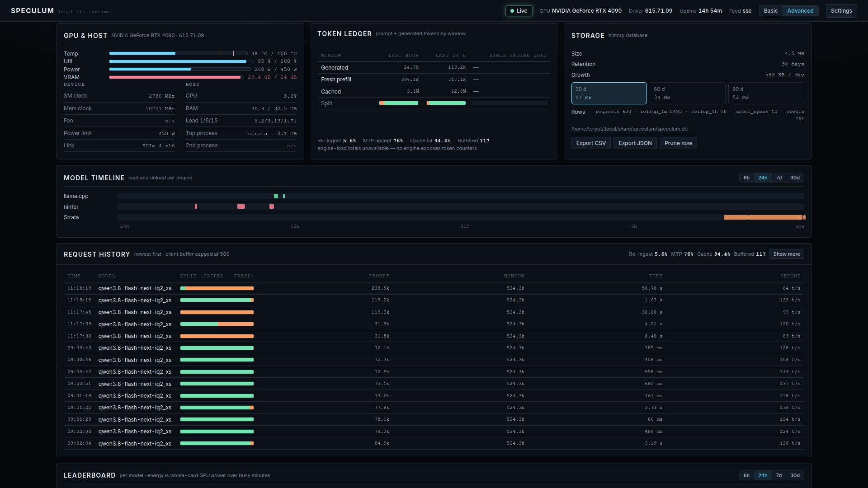
Task: Set Leaderboard range to 24h
Action: pyautogui.click(x=763, y=476)
